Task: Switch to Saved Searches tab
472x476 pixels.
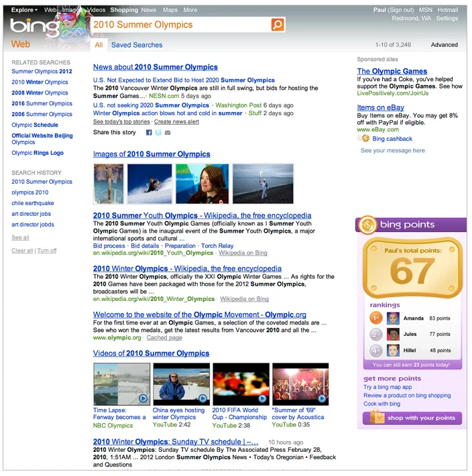Action: [x=137, y=45]
